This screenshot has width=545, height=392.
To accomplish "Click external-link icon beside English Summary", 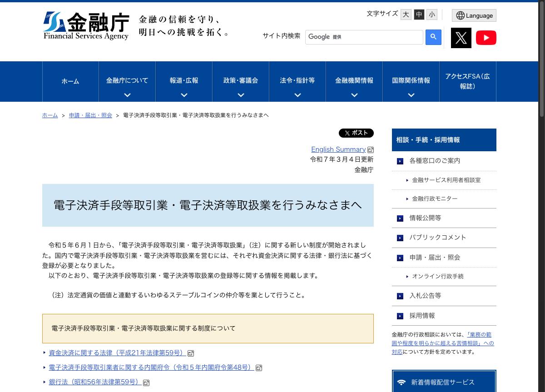I will (x=371, y=150).
